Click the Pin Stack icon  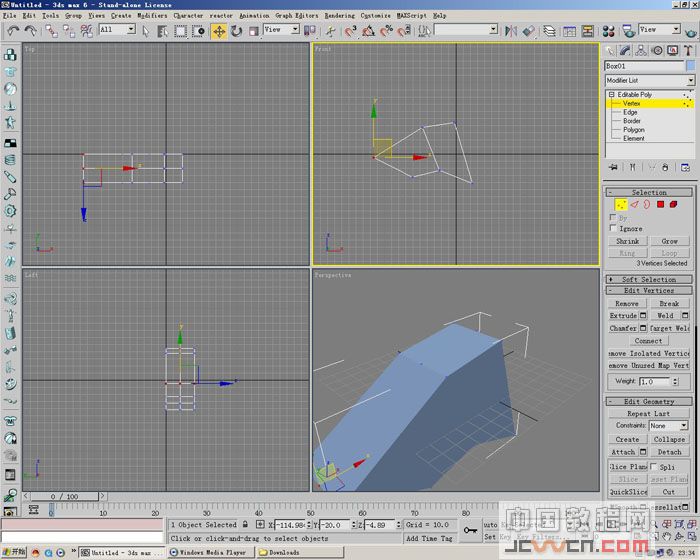click(614, 167)
